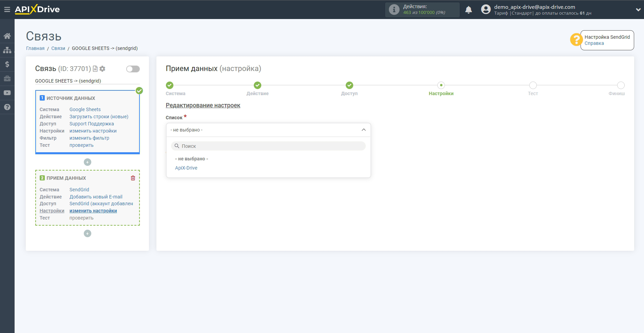
Task: Click the yellow help question mark
Action: (576, 39)
